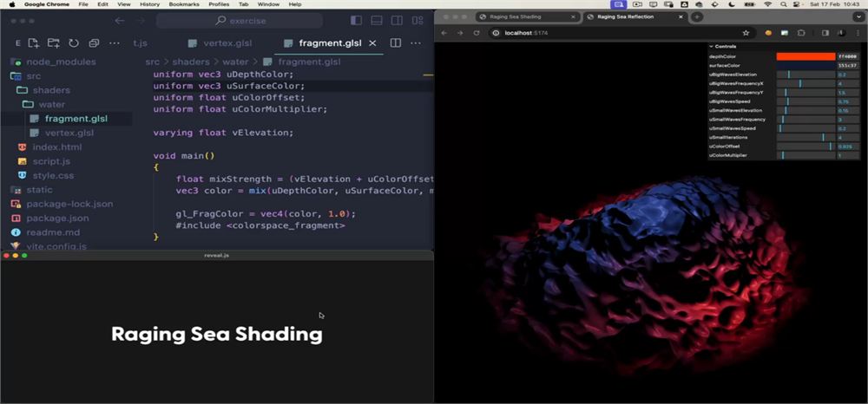The height and width of the screenshot is (404, 868).
Task: Reload the localhost page
Action: [x=476, y=33]
